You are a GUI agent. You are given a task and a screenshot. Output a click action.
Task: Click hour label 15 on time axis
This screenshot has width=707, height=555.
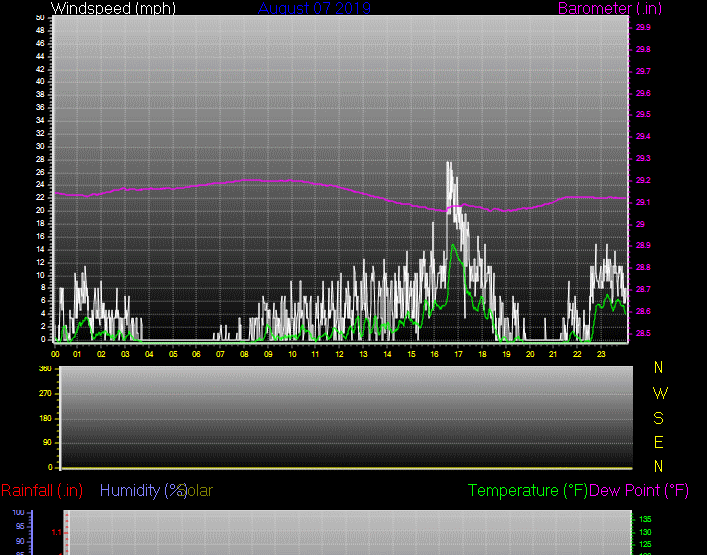411,354
